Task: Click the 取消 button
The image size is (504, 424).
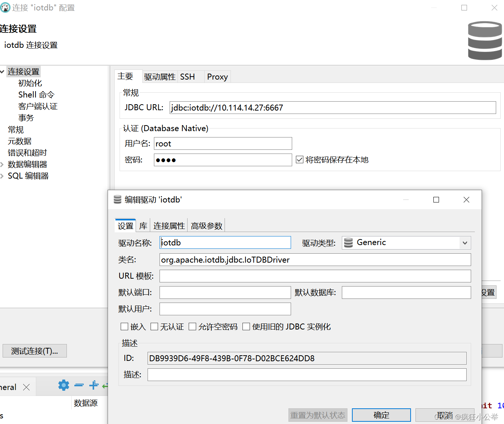Action: [445, 415]
